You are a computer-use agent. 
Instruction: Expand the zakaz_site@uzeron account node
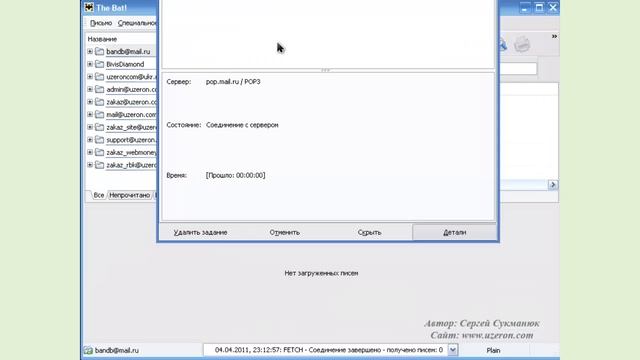[90, 127]
